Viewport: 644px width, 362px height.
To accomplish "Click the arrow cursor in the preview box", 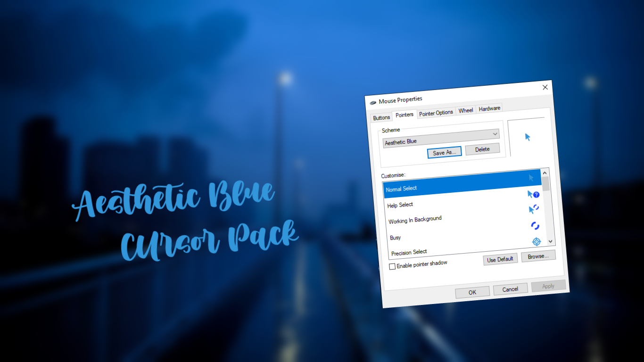I will pos(528,137).
